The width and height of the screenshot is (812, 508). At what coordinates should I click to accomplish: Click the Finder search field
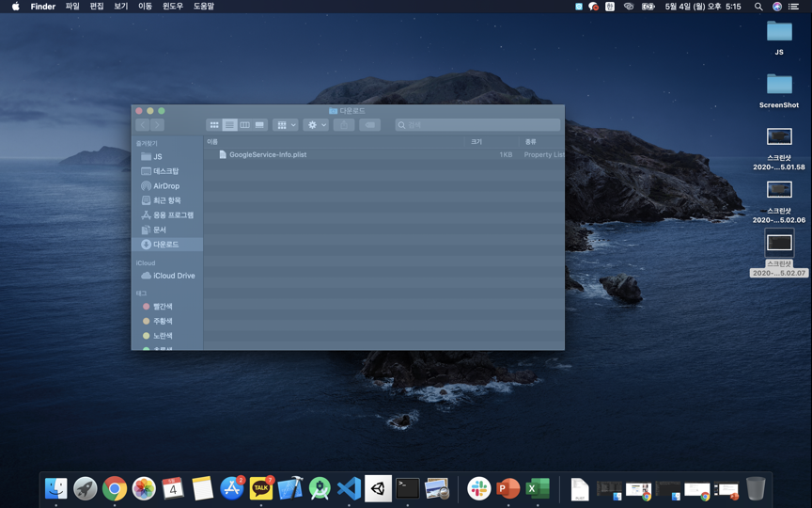[477, 125]
